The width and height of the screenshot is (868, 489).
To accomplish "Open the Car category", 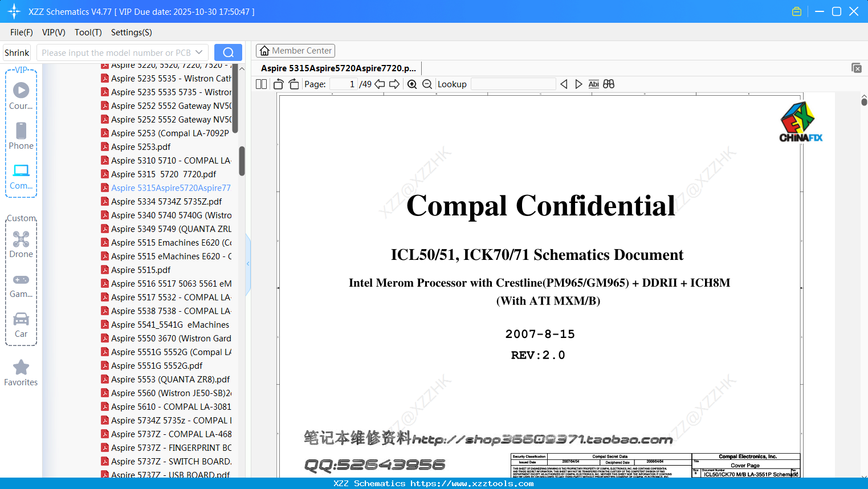I will [x=21, y=325].
